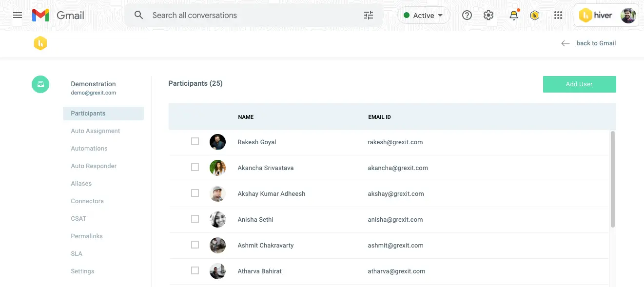Image resolution: width=644 pixels, height=287 pixels.
Task: Click the Add User button
Action: [x=579, y=84]
